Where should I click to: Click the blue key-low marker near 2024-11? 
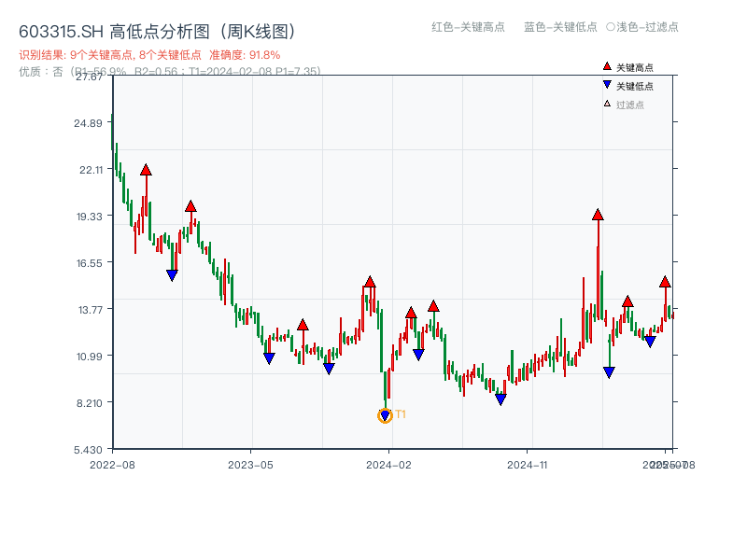point(500,399)
